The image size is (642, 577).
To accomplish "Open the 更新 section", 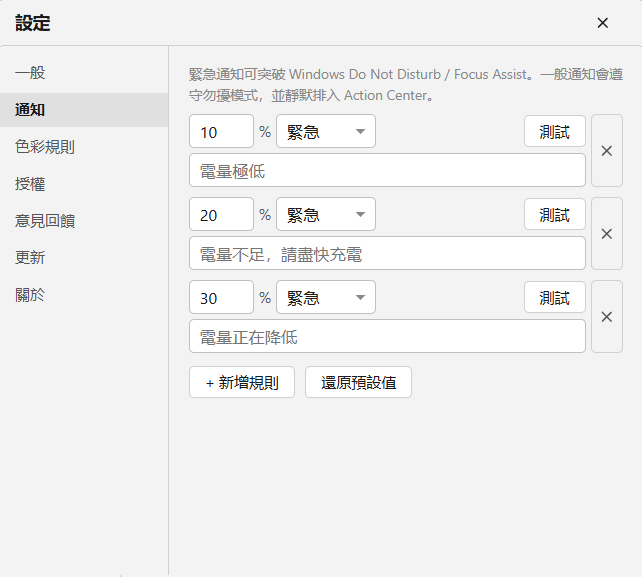I will pos(84,258).
